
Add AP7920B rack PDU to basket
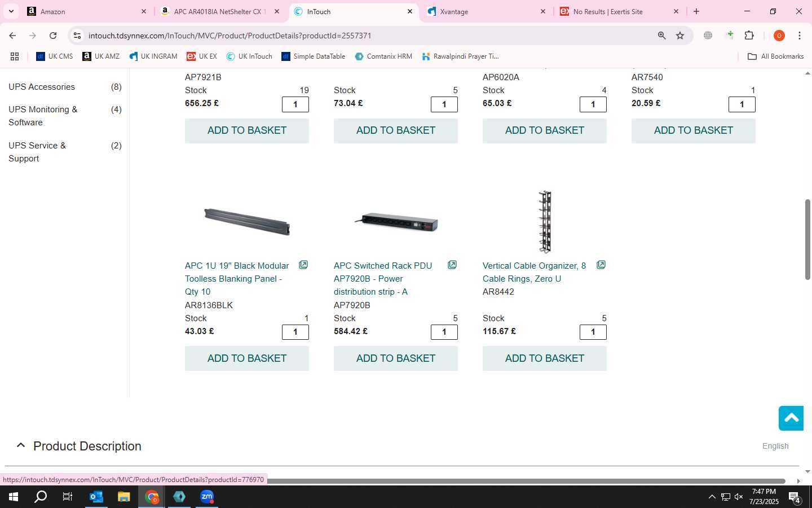[396, 358]
